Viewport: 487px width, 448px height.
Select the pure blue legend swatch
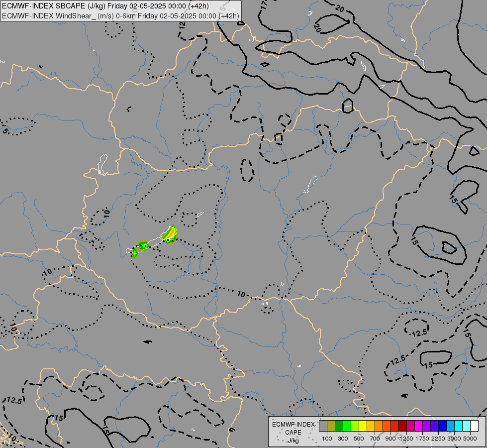point(443,426)
